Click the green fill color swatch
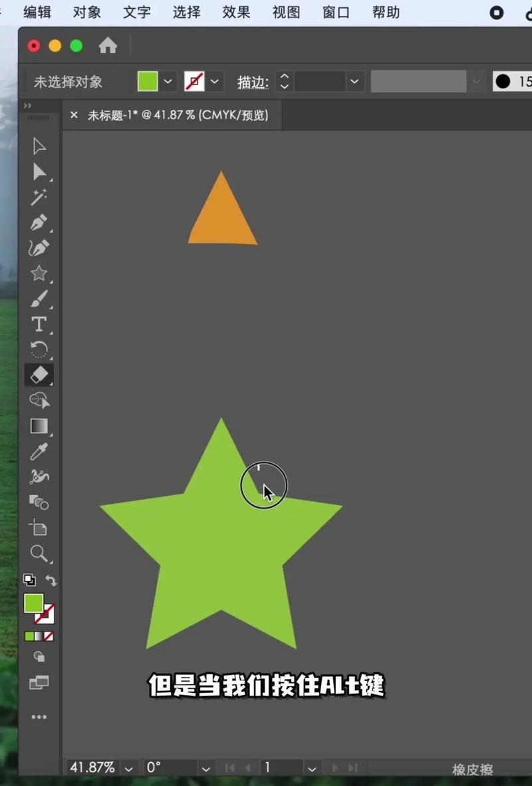 (x=147, y=81)
